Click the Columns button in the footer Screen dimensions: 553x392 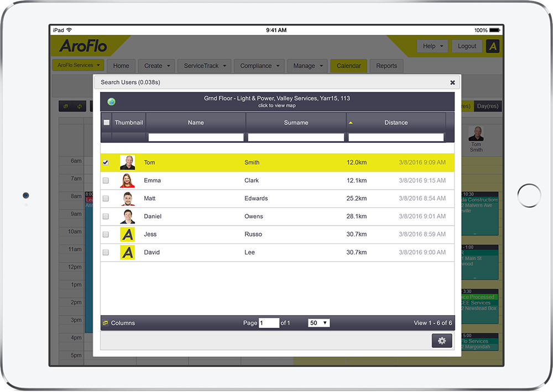tap(119, 323)
